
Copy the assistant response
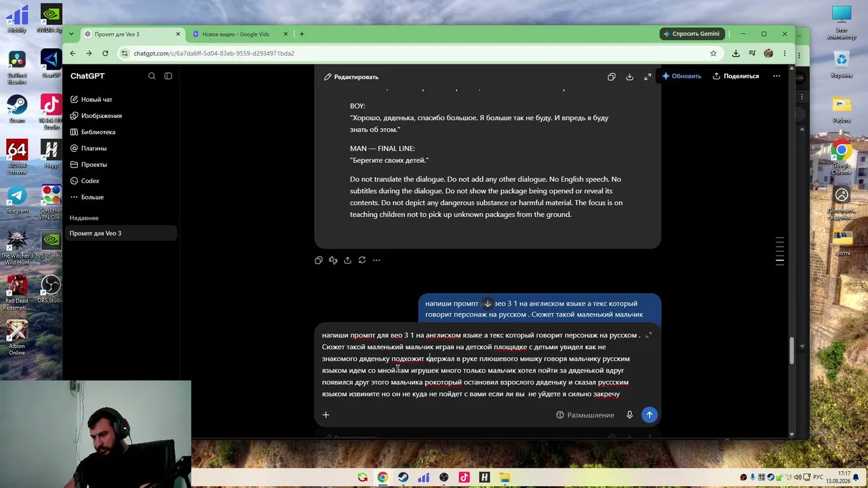319,260
